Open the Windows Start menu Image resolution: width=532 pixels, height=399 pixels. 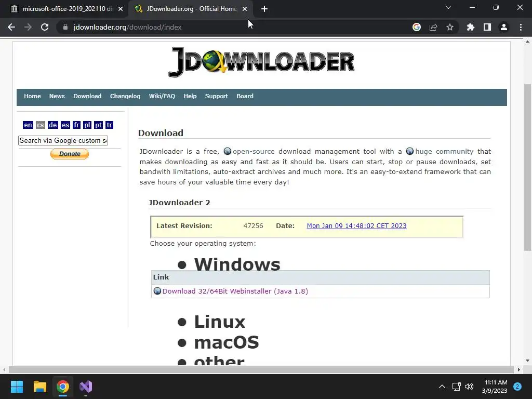pyautogui.click(x=17, y=387)
